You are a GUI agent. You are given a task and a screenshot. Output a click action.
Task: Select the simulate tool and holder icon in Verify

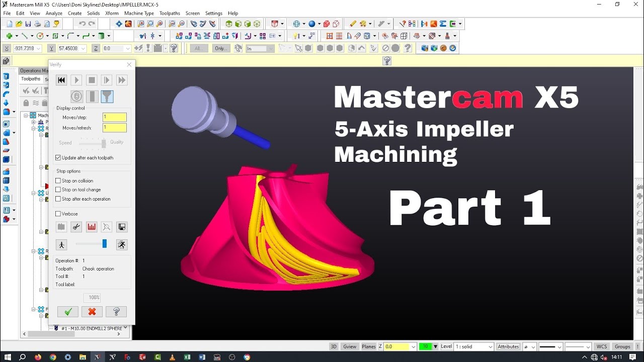[107, 97]
